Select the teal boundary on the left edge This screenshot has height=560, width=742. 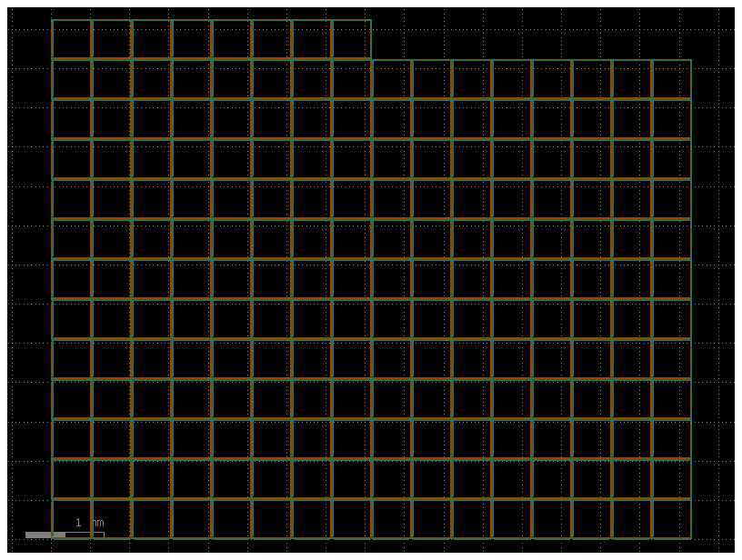[x=52, y=273]
